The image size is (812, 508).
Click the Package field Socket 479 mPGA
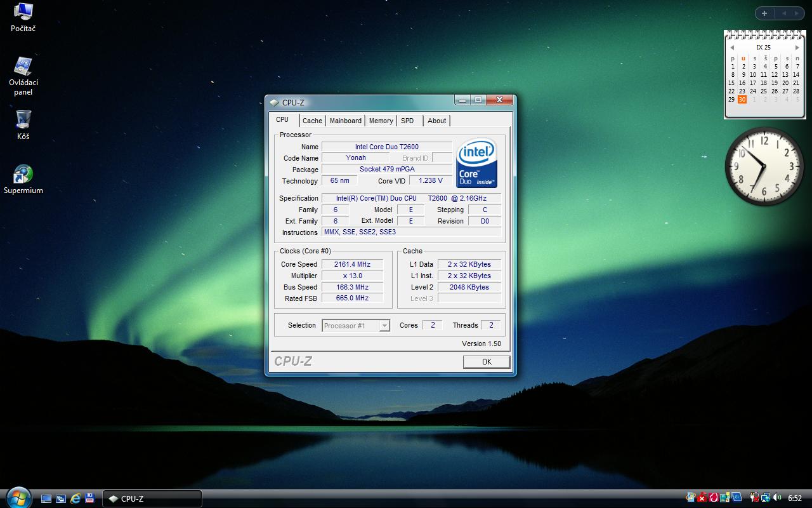click(x=387, y=169)
